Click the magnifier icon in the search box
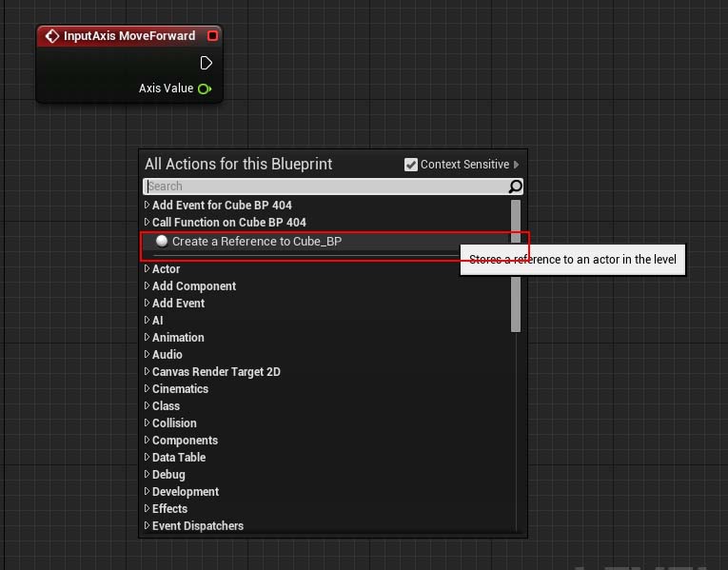The height and width of the screenshot is (570, 728). tap(516, 187)
